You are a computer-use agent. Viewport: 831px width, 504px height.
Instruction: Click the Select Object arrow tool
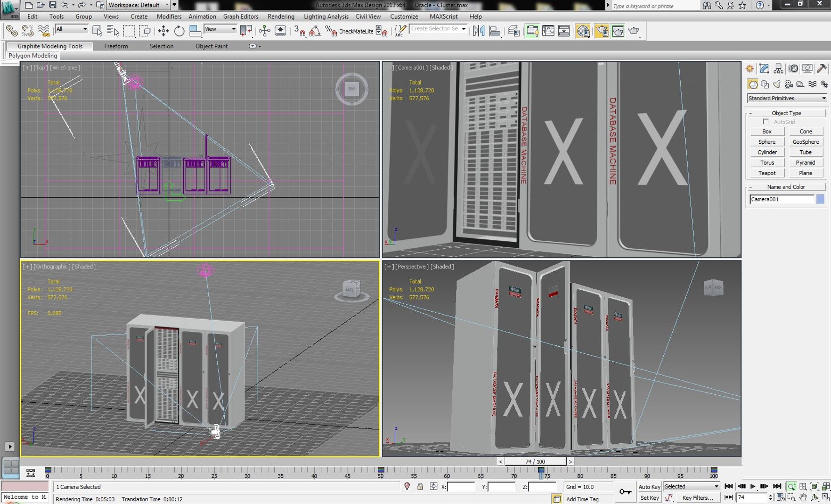(97, 31)
